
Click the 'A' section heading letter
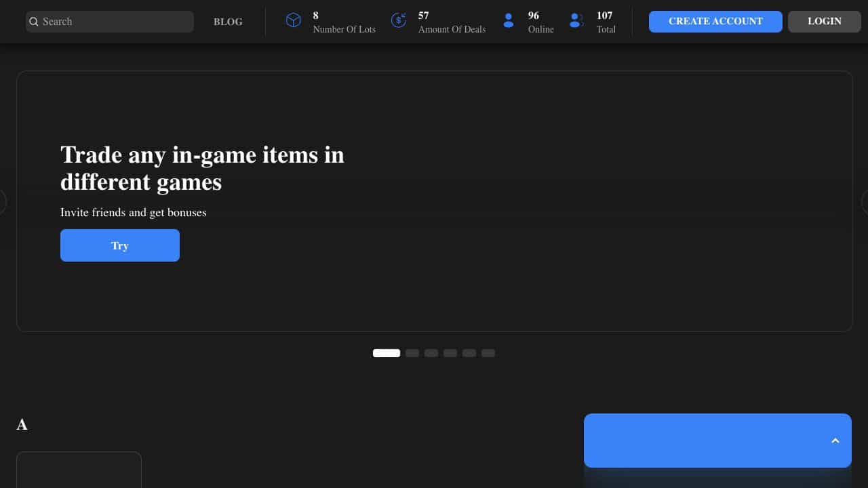(22, 424)
